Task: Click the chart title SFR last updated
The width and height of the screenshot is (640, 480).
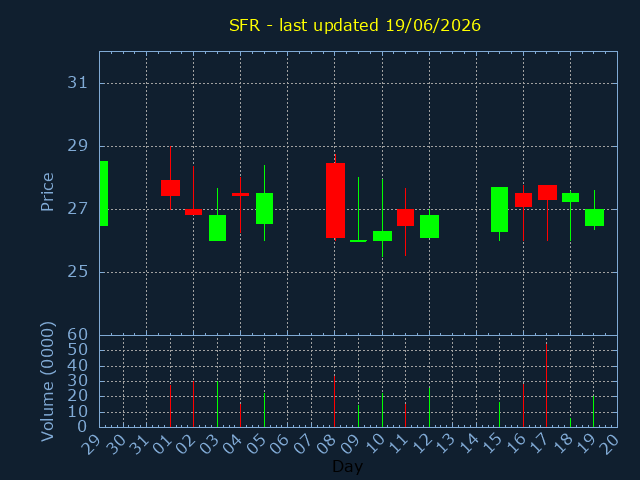Action: click(x=355, y=25)
